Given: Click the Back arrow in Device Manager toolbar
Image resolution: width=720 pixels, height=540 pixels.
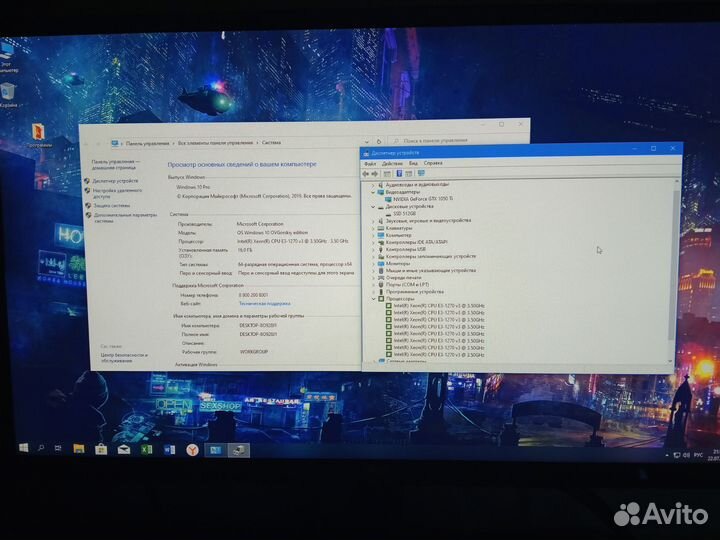Looking at the screenshot, I should [x=366, y=174].
